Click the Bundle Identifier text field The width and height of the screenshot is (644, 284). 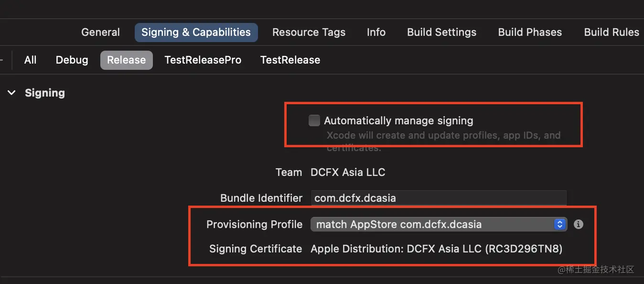(x=439, y=198)
